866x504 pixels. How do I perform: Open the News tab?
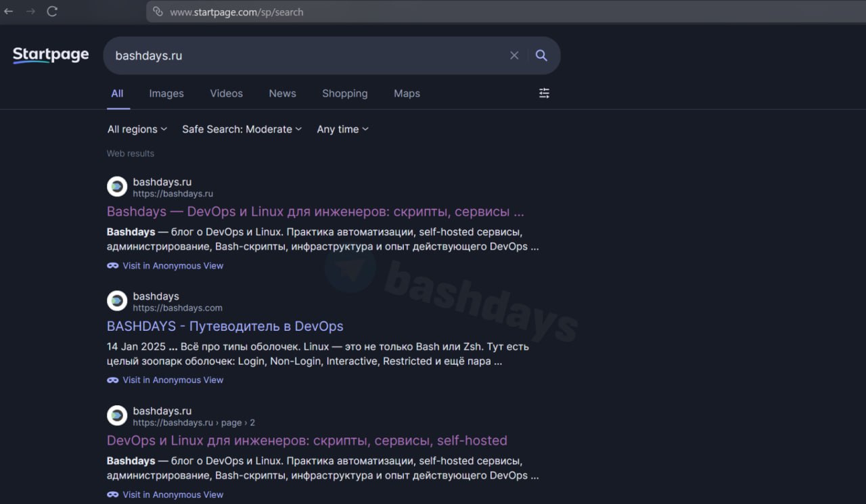282,93
